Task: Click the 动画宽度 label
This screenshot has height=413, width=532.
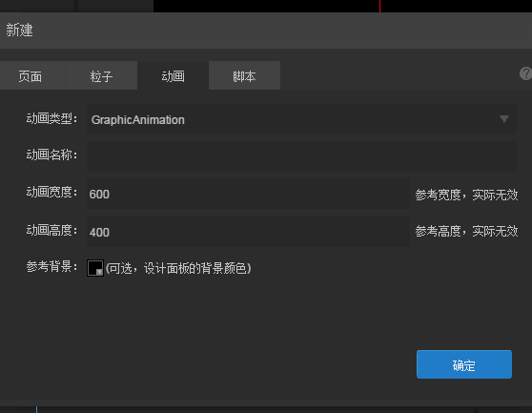Action: click(x=51, y=192)
